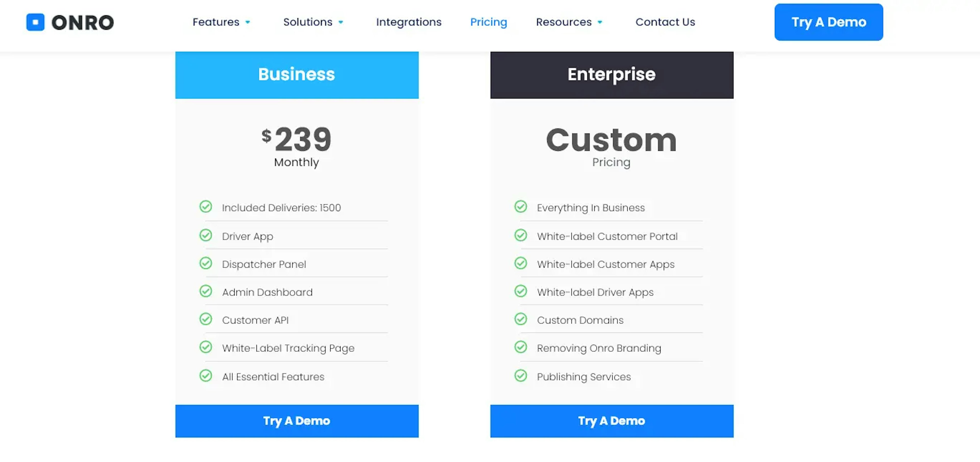Expand the Features navigation dropdown

221,22
